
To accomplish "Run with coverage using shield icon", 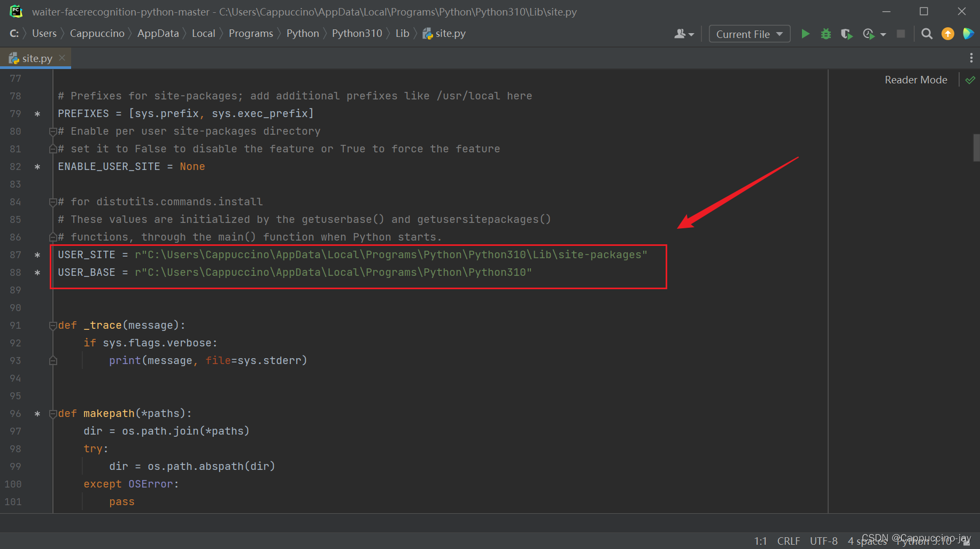I will coord(846,34).
